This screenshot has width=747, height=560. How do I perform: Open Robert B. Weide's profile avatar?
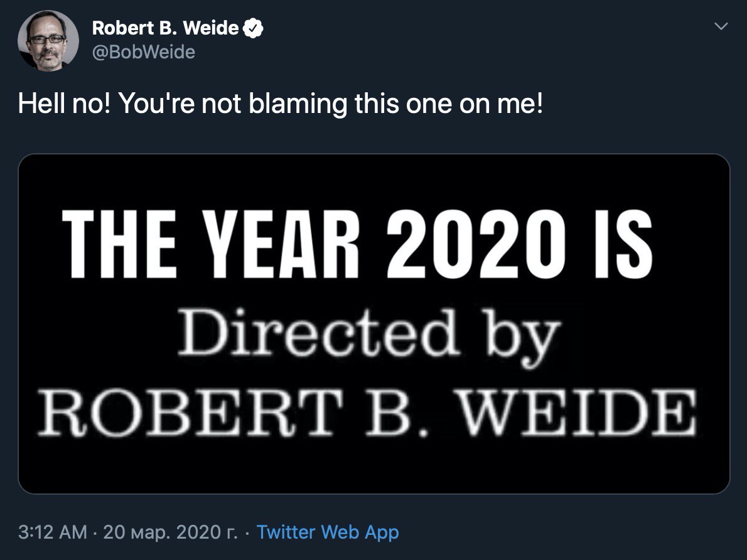click(48, 41)
